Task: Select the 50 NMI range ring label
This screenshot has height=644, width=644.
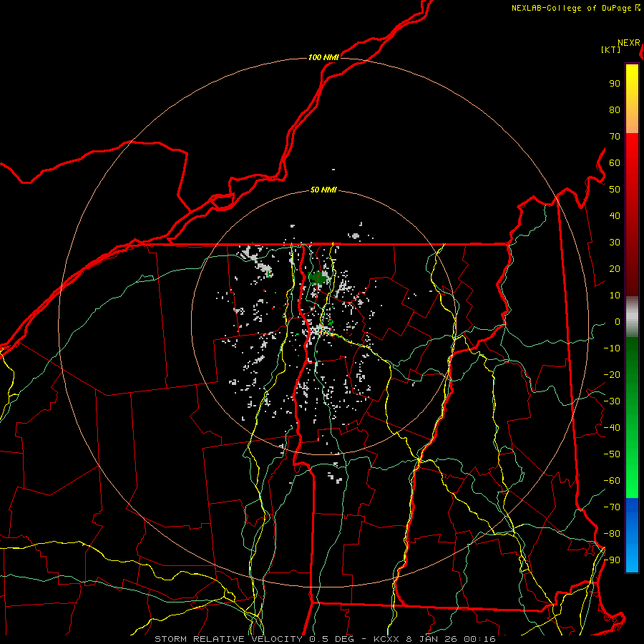Action: click(x=323, y=190)
